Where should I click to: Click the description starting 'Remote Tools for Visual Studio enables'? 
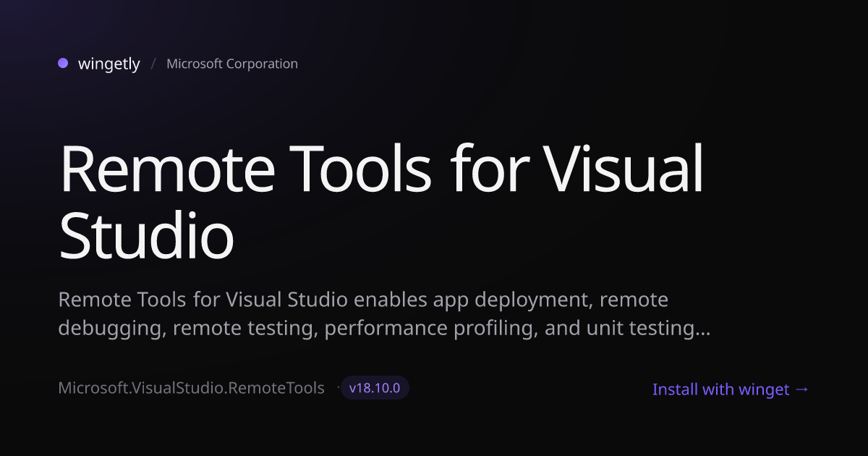point(383,314)
